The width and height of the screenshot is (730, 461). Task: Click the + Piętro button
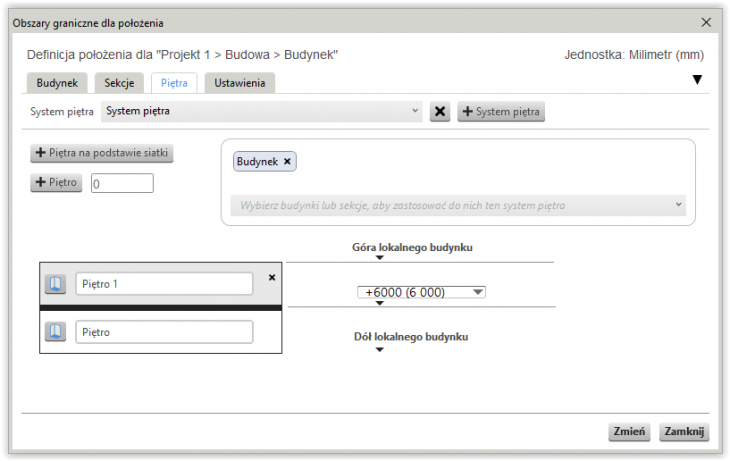point(56,182)
